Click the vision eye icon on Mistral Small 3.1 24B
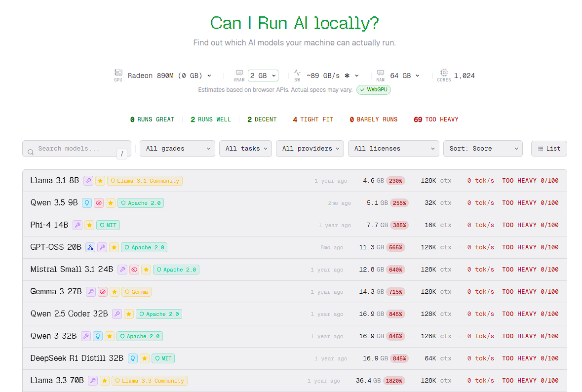This screenshot has width=582, height=392. tap(134, 270)
